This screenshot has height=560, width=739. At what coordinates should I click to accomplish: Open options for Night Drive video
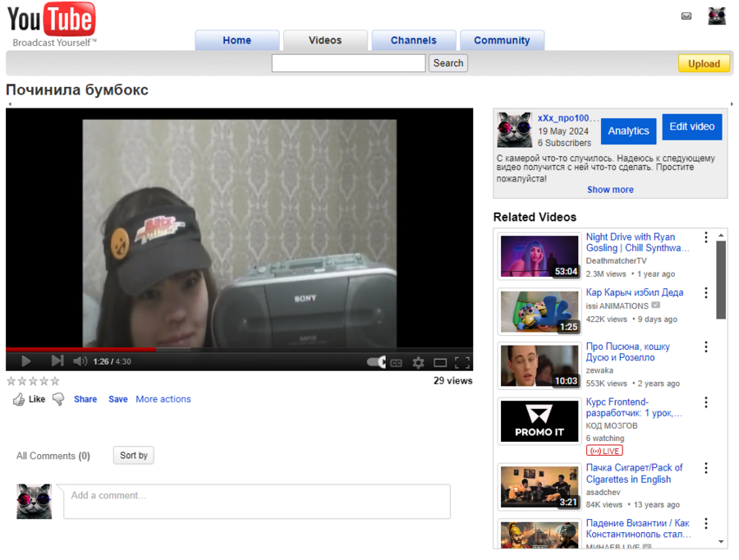coord(705,237)
